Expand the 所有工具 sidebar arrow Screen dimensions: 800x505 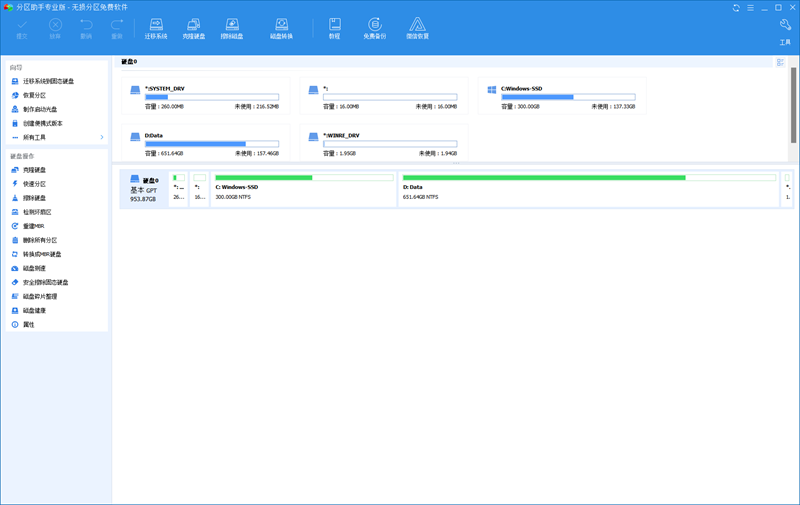coord(102,137)
